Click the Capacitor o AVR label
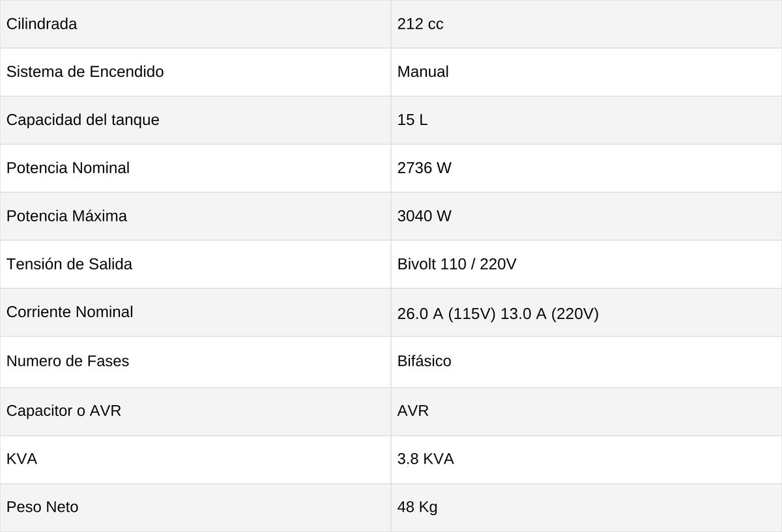 (64, 411)
